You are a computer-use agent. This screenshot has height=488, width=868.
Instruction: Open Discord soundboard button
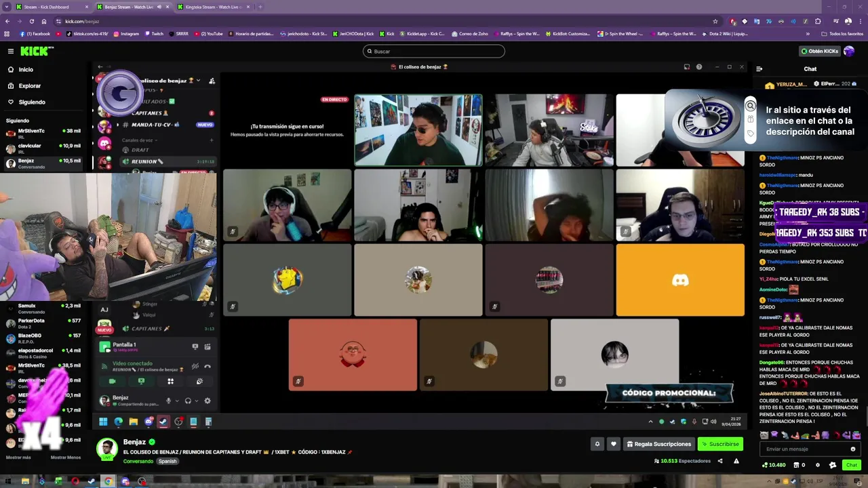click(x=199, y=381)
